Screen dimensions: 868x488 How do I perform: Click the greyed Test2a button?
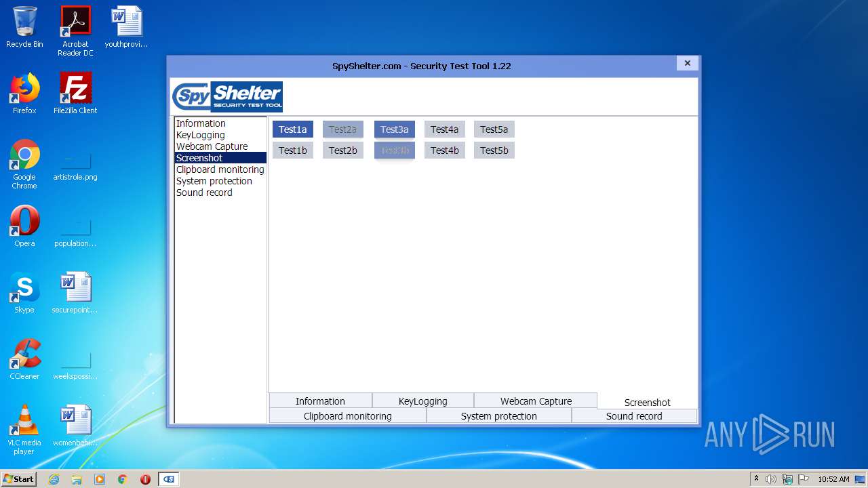tap(343, 129)
